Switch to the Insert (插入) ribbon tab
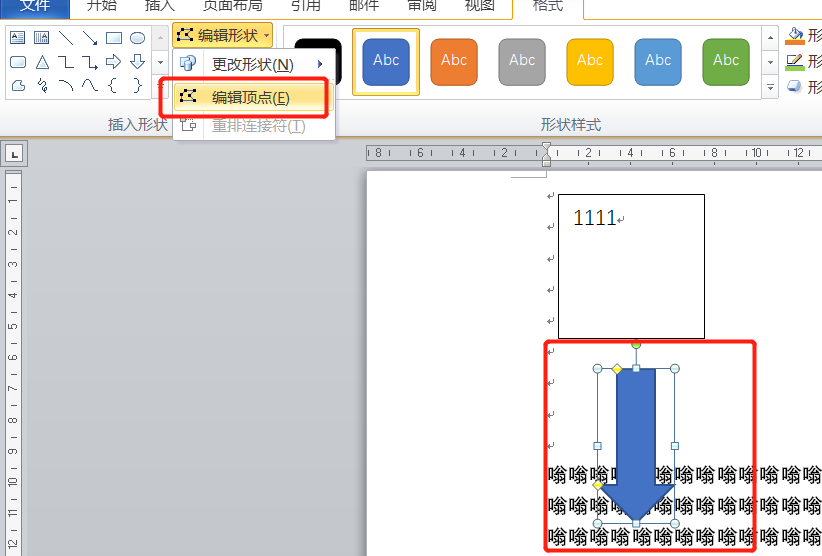The height and width of the screenshot is (556, 822). 159,6
